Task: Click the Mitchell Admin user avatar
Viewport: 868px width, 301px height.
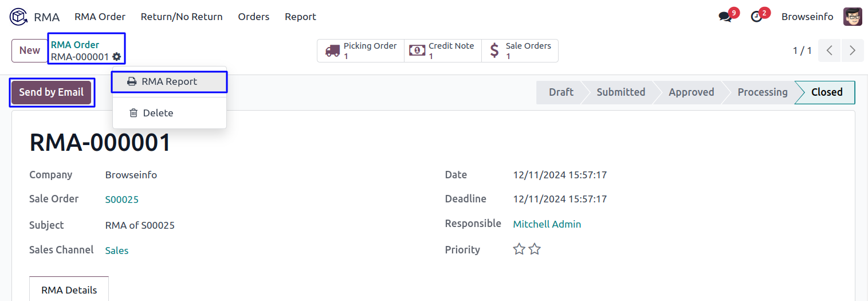Action: [853, 17]
